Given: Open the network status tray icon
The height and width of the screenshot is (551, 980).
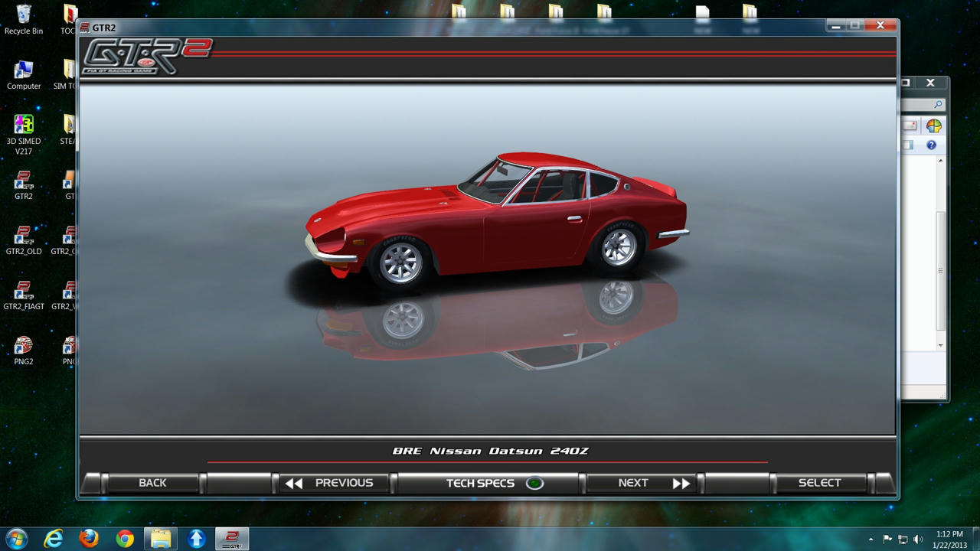Looking at the screenshot, I should point(903,540).
